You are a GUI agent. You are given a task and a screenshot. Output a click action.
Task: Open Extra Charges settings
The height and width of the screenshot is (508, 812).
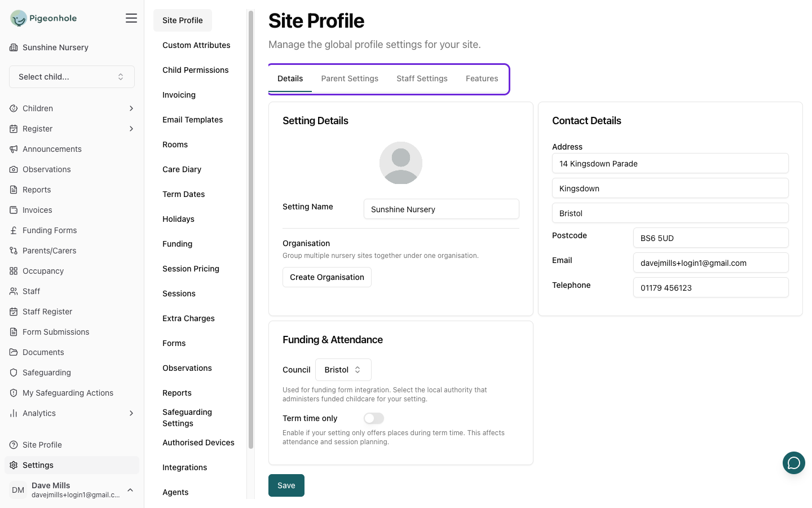pyautogui.click(x=188, y=318)
